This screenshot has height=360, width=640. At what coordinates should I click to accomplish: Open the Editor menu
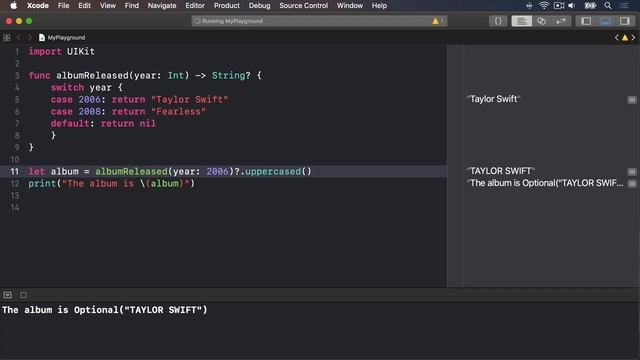coord(195,5)
